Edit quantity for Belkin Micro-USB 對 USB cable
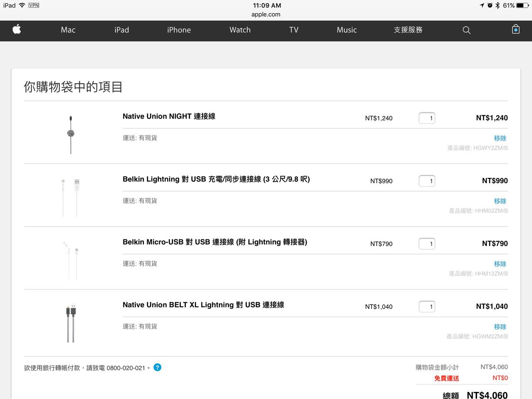Screen dimensions: 532x399 (427, 244)
